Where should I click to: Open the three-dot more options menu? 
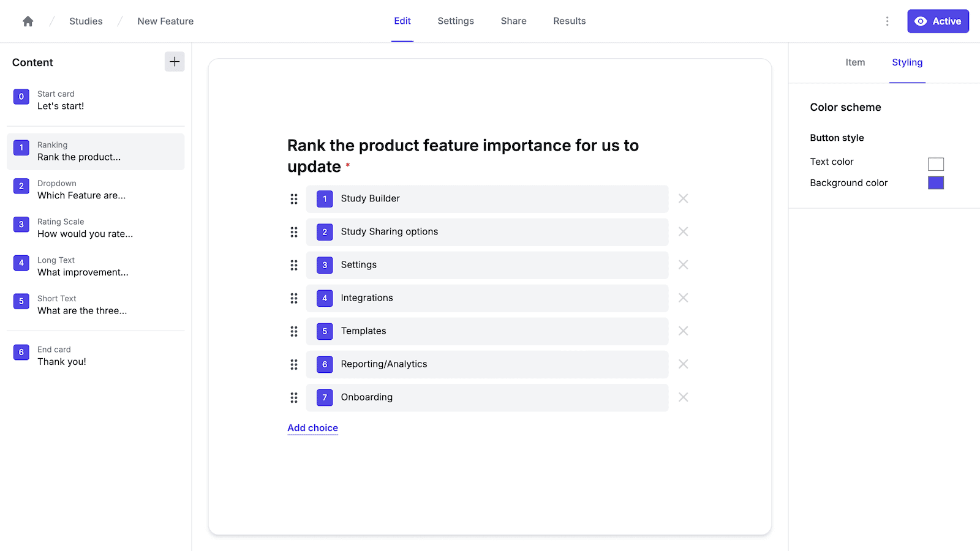887,21
